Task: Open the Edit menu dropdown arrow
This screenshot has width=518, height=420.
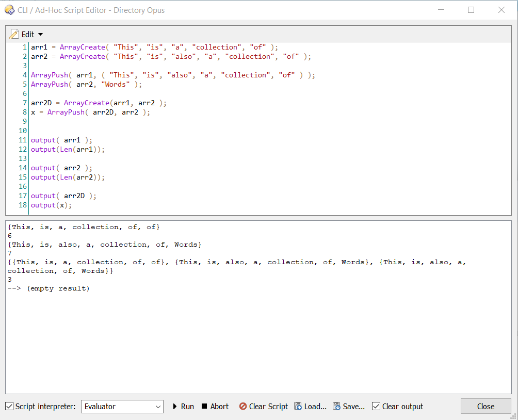Action: point(40,35)
